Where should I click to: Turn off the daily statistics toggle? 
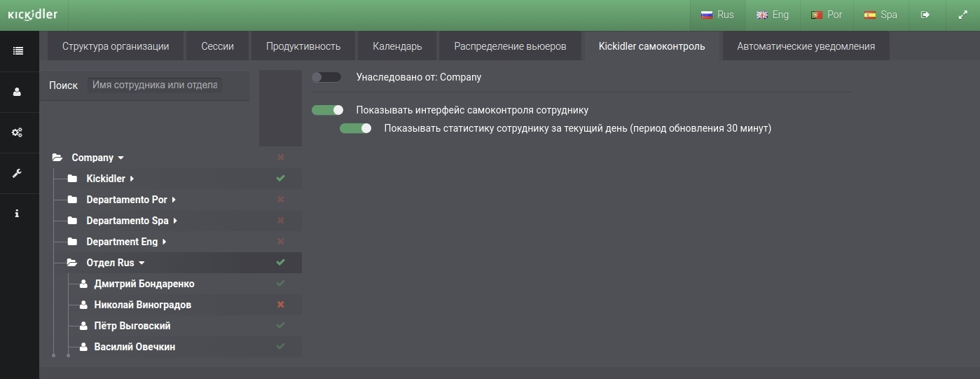[355, 128]
